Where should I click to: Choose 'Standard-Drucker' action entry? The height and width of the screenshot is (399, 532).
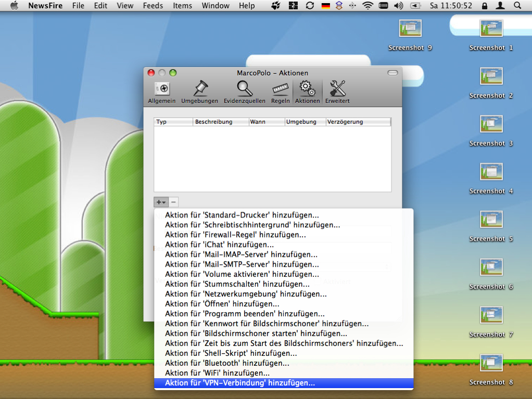tap(284, 215)
